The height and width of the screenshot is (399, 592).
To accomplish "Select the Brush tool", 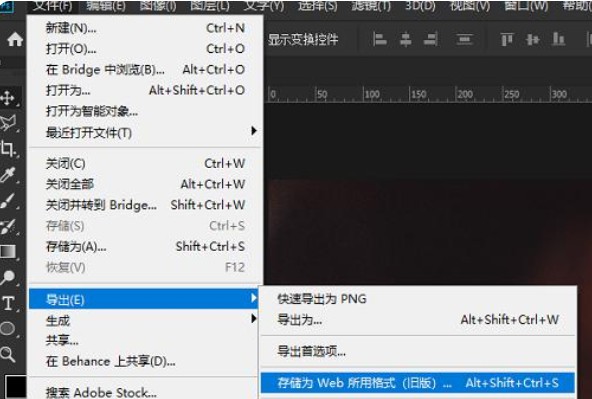I will [x=8, y=200].
